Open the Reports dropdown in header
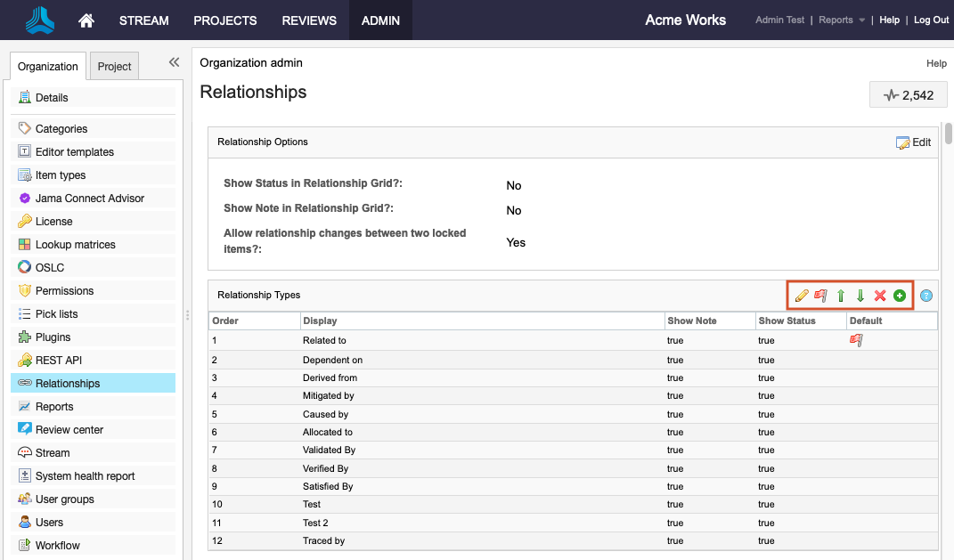This screenshot has width=954, height=560. tap(842, 20)
